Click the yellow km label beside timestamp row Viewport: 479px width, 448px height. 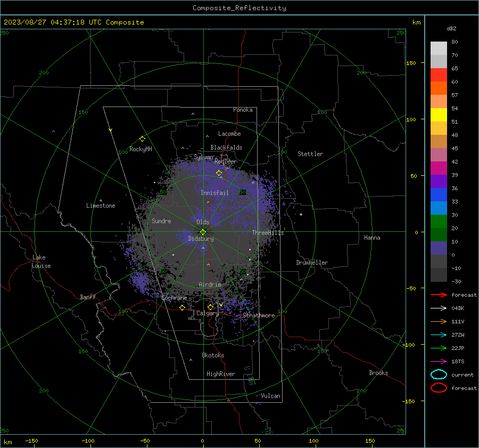click(x=416, y=22)
